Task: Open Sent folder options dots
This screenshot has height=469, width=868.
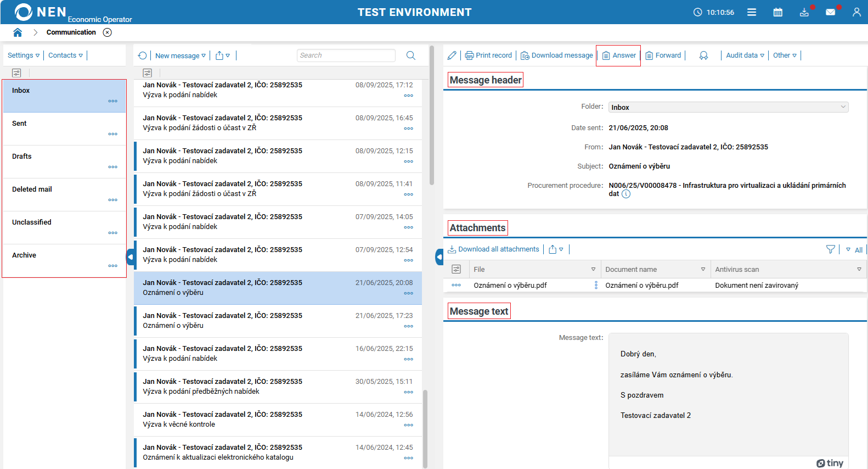Action: (113, 134)
